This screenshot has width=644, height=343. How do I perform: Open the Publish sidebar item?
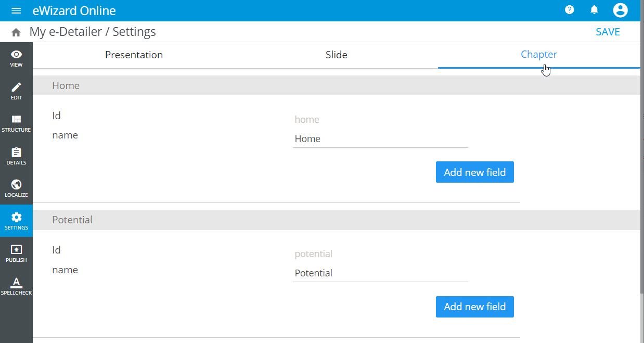click(16, 253)
